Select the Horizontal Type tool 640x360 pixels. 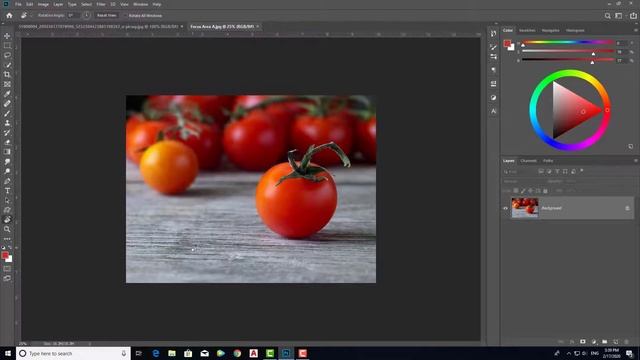click(7, 191)
